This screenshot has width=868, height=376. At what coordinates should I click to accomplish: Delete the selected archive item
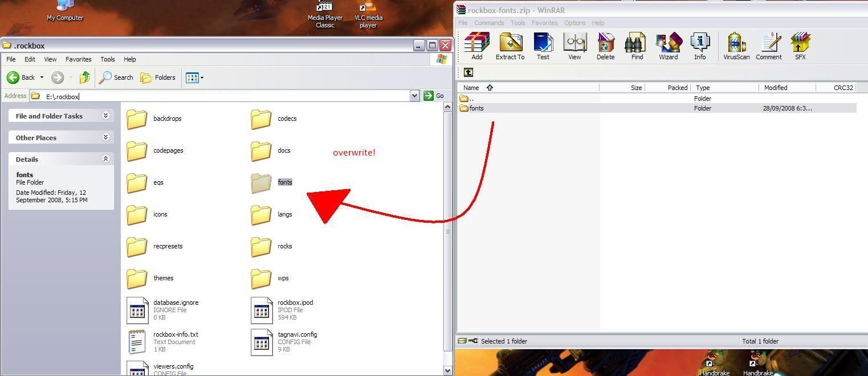click(x=605, y=46)
